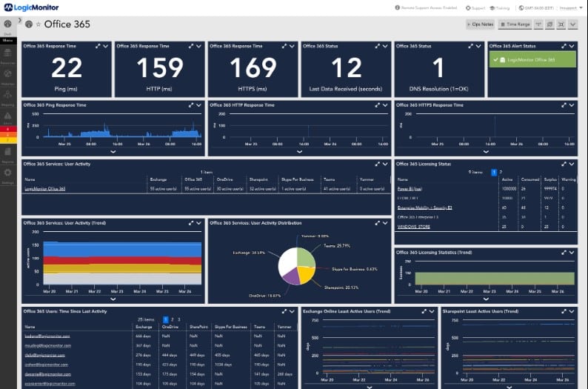588x389 pixels.
Task: Open the Alerts section in the sidebar
Action: pyautogui.click(x=8, y=118)
